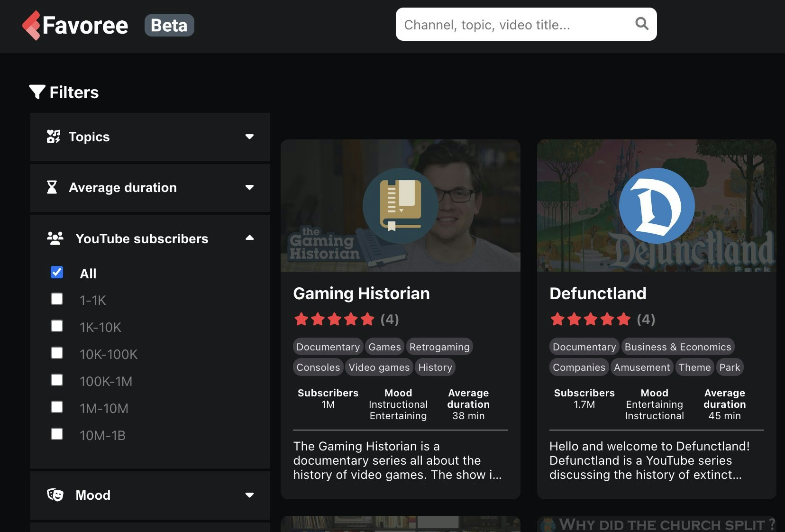
Task: Click the Defunctland description text
Action: pyautogui.click(x=650, y=460)
